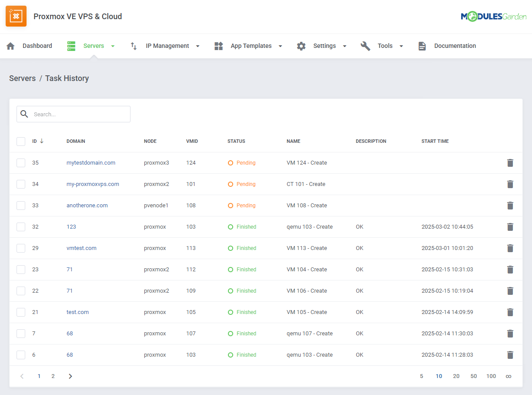Sort the table by ID column
Viewport: 532px width, 395px height.
tap(36, 141)
